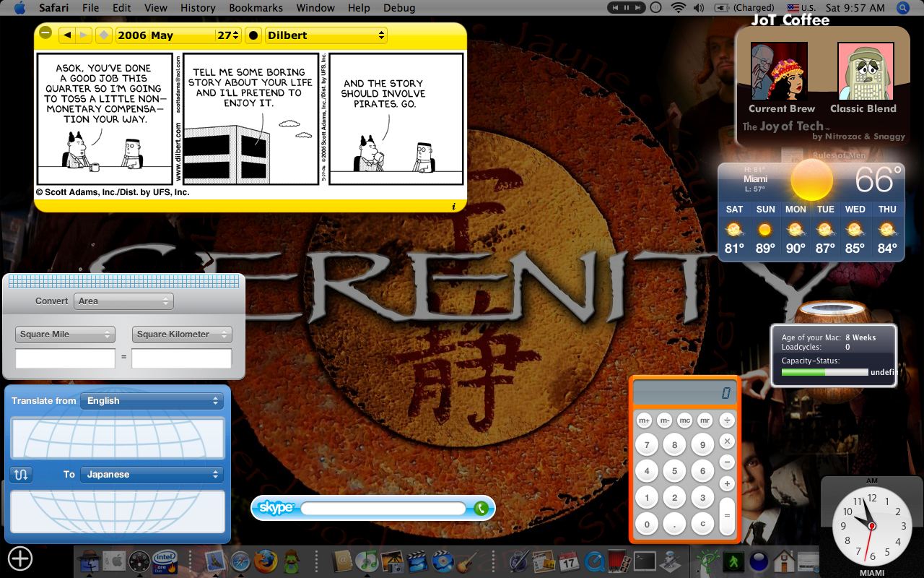Image resolution: width=924 pixels, height=578 pixels.
Task: Open the Dilbert comic selector dropdown
Action: (x=326, y=35)
